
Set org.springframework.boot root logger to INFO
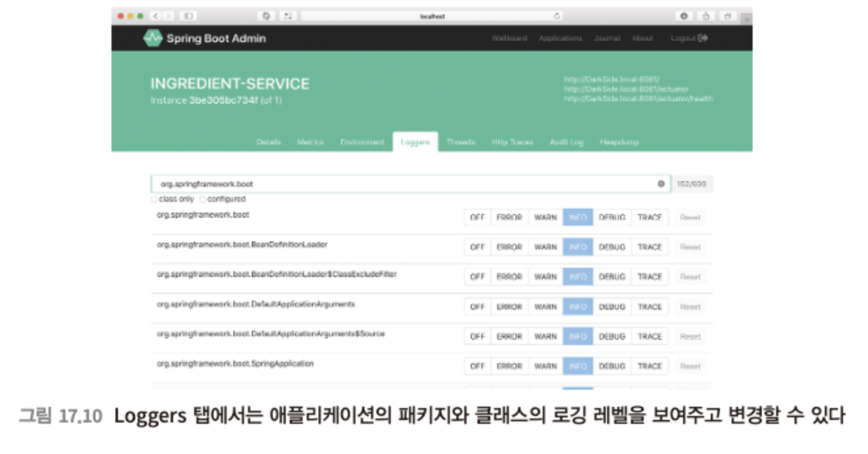pyautogui.click(x=578, y=217)
